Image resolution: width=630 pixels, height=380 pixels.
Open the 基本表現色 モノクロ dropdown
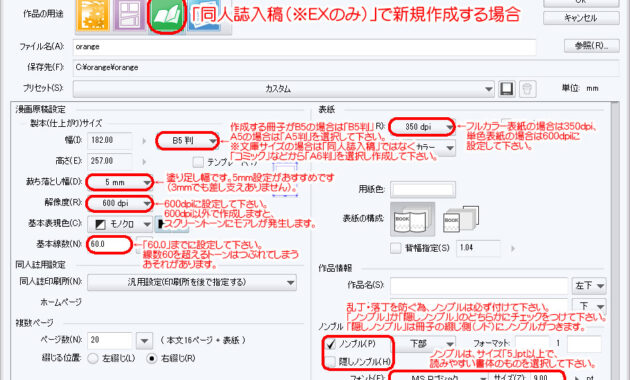(x=119, y=224)
